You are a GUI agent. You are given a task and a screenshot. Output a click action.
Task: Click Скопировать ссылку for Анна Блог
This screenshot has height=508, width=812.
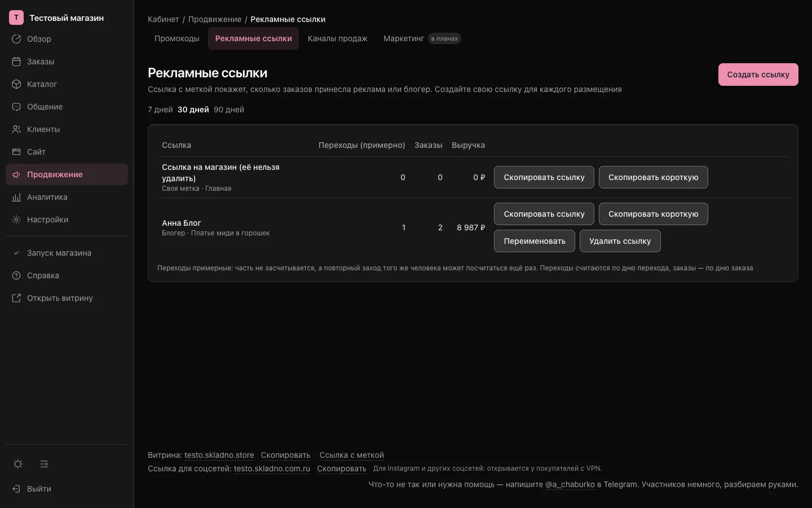[x=544, y=214]
